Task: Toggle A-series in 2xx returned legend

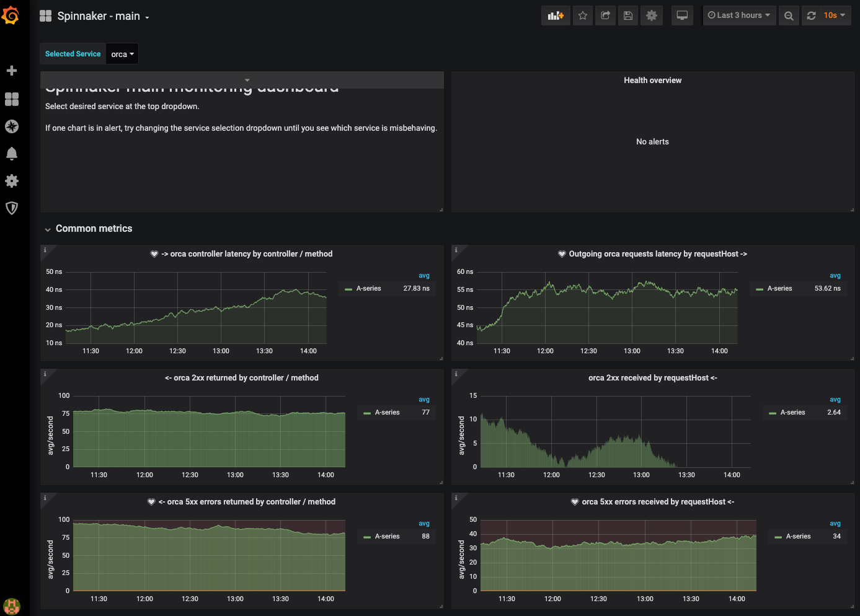Action: click(x=387, y=413)
